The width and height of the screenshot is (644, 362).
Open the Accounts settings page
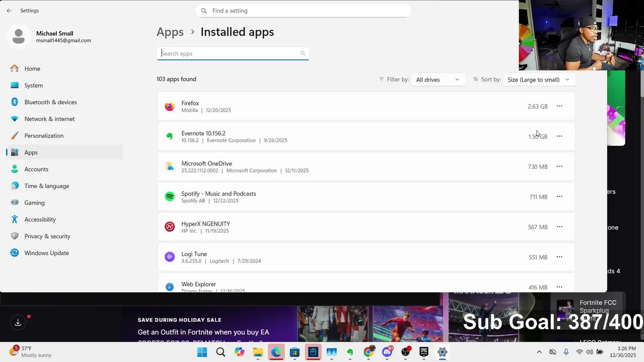tap(64, 169)
